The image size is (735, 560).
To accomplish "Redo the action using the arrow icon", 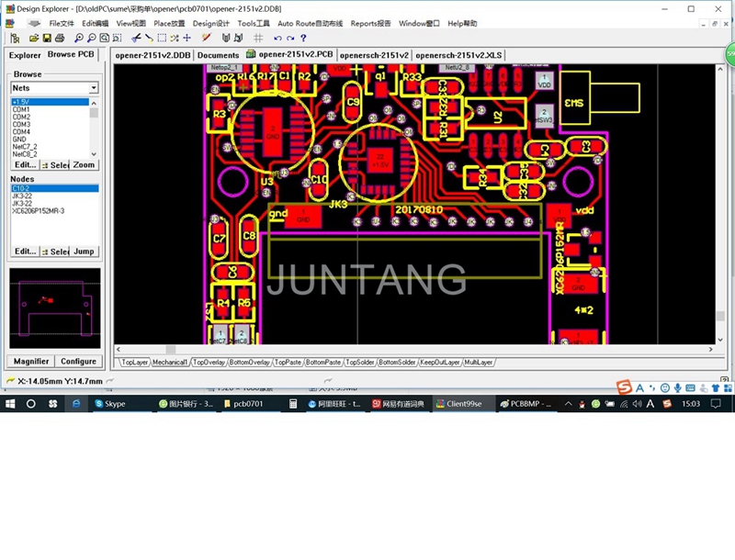I will click(x=290, y=38).
